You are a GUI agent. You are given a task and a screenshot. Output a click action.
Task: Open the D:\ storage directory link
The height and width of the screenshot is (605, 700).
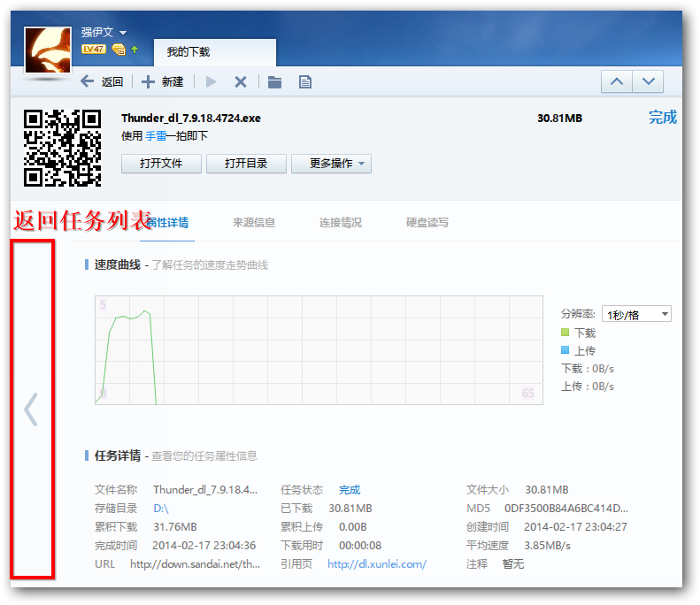(x=161, y=509)
